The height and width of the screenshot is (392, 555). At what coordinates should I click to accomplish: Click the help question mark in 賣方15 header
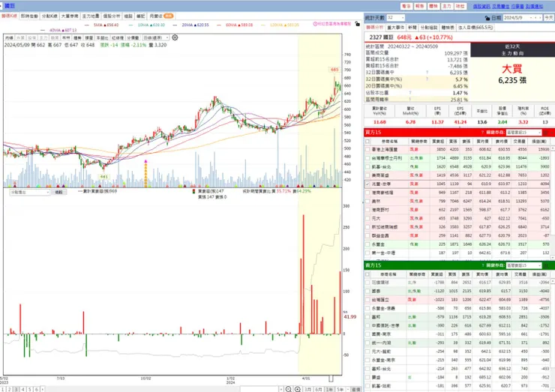(x=482, y=265)
